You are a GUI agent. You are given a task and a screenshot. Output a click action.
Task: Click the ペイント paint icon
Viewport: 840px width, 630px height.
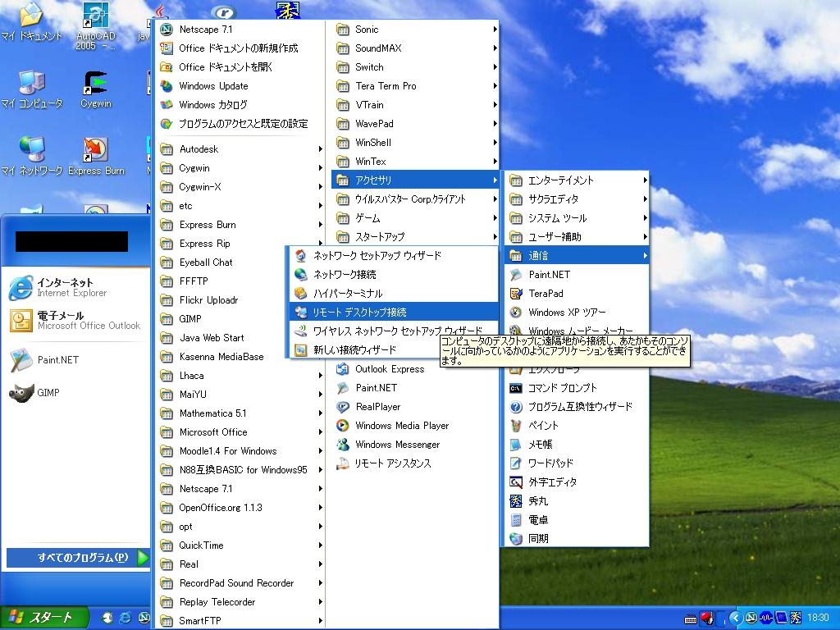(x=515, y=426)
